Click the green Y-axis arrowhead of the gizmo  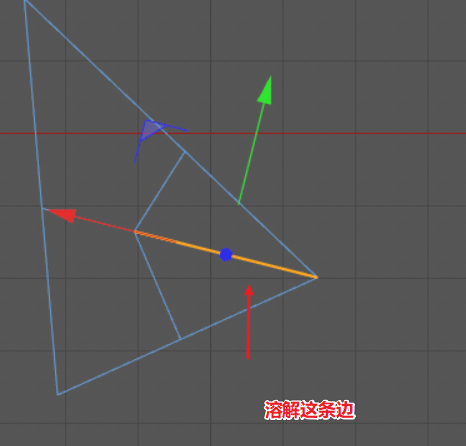(x=266, y=90)
